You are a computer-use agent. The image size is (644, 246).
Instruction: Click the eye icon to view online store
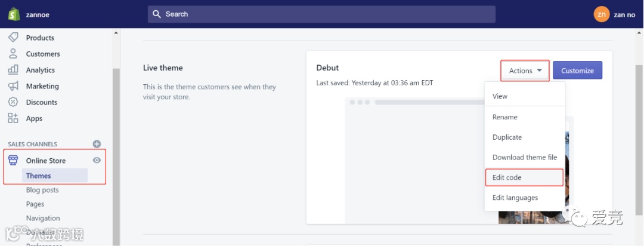[x=97, y=161]
